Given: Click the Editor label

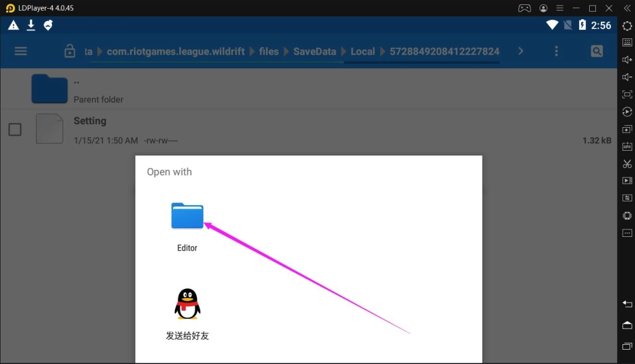Looking at the screenshot, I should pos(187,248).
